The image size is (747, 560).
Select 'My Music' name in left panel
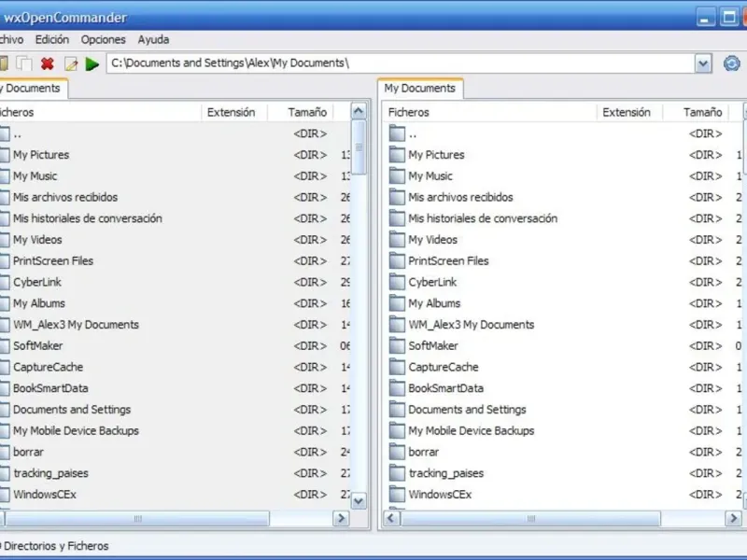pyautogui.click(x=35, y=176)
